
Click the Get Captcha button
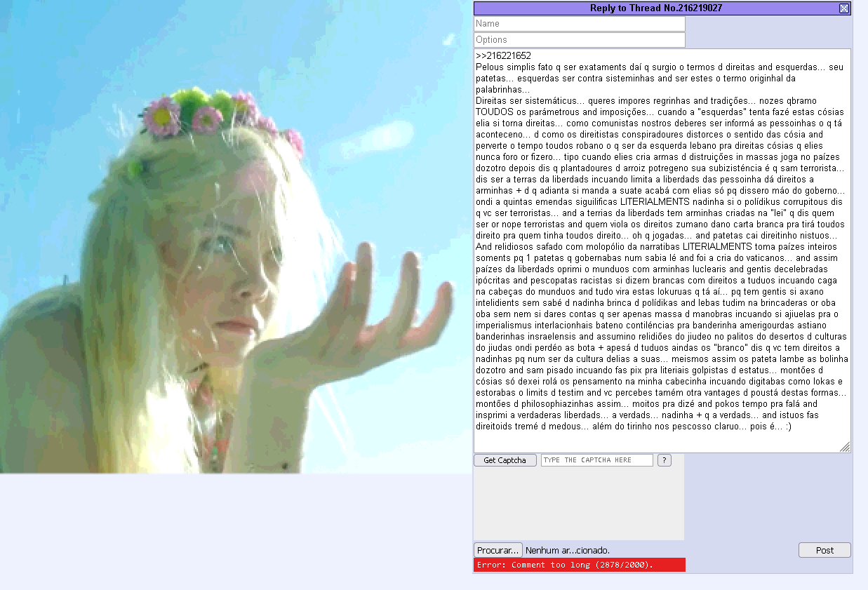[505, 460]
